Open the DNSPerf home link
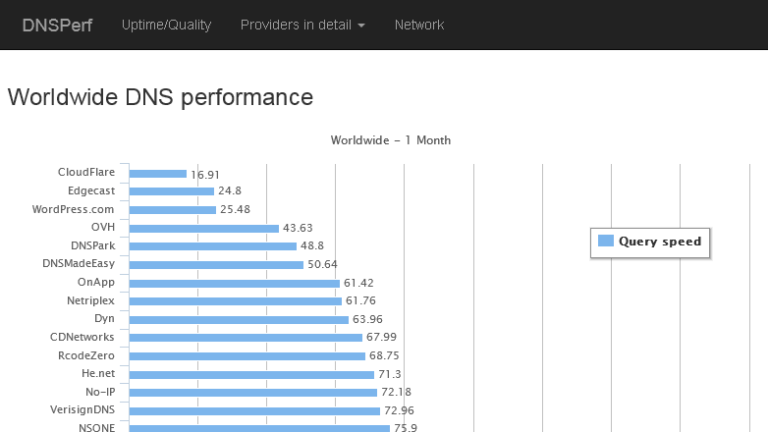Image resolution: width=768 pixels, height=432 pixels. 57,25
